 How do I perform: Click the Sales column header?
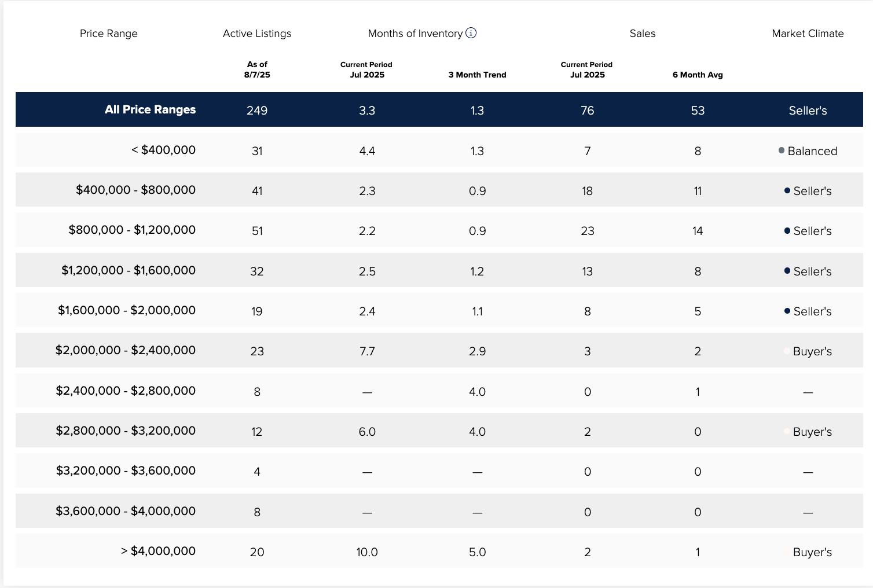coord(643,34)
